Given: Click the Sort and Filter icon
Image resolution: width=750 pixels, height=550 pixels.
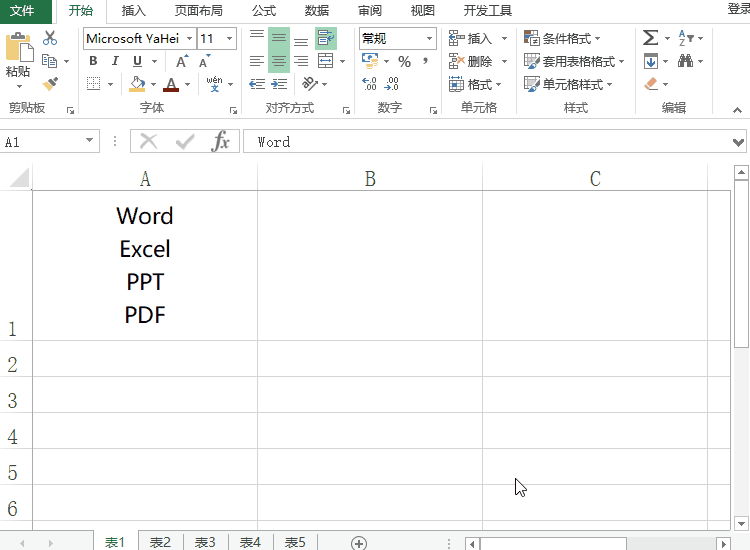Looking at the screenshot, I should pyautogui.click(x=686, y=38).
